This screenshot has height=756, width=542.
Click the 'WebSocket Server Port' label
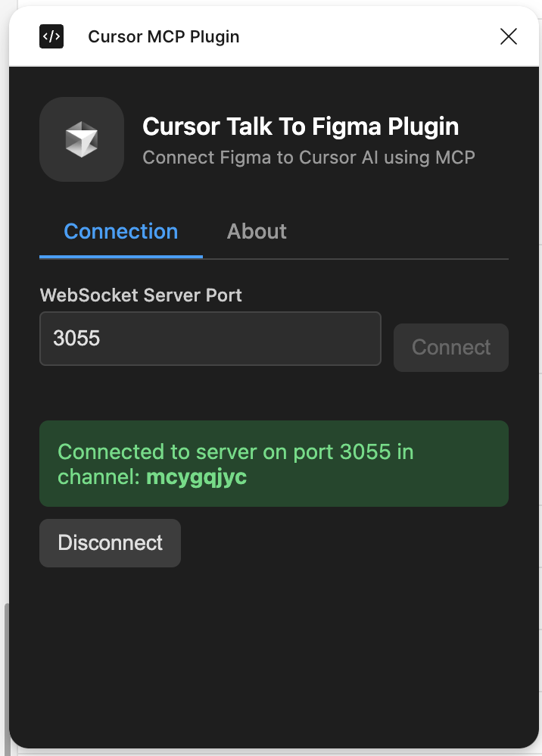point(141,295)
